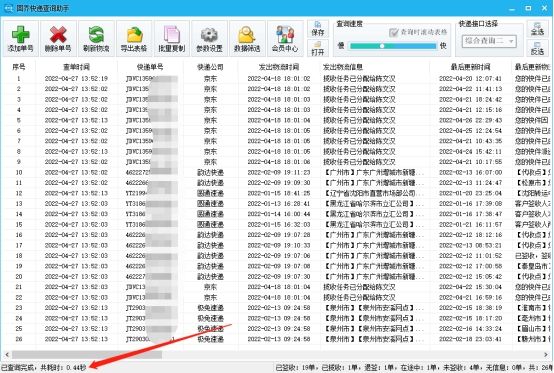Click row 18 update time 2022-02-12 11:01:52

tap(470, 256)
